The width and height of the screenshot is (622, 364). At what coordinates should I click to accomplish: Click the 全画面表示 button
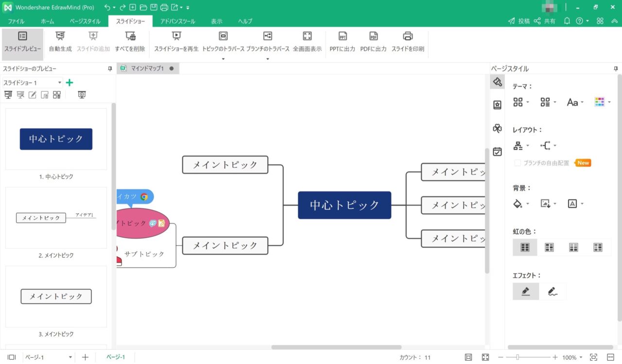pyautogui.click(x=307, y=42)
